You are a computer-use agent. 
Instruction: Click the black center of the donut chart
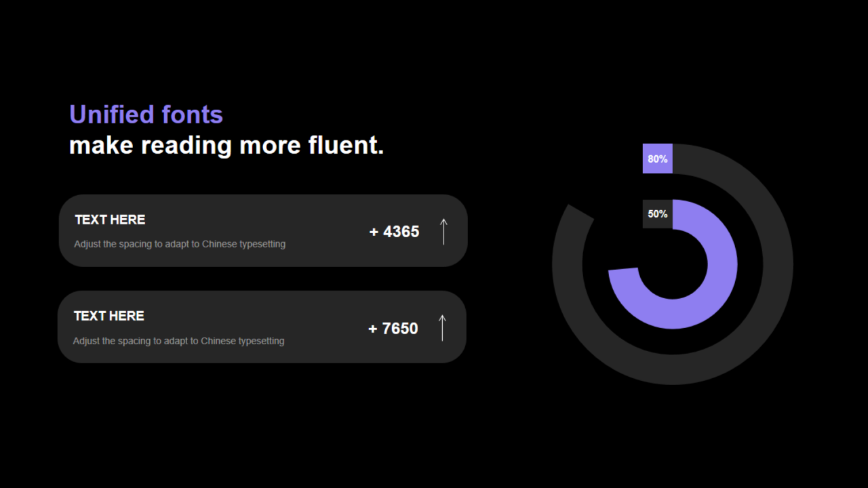673,264
